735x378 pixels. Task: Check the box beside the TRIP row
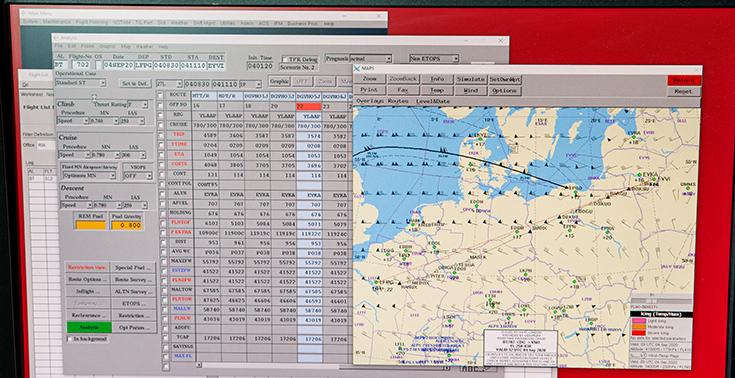[161, 135]
